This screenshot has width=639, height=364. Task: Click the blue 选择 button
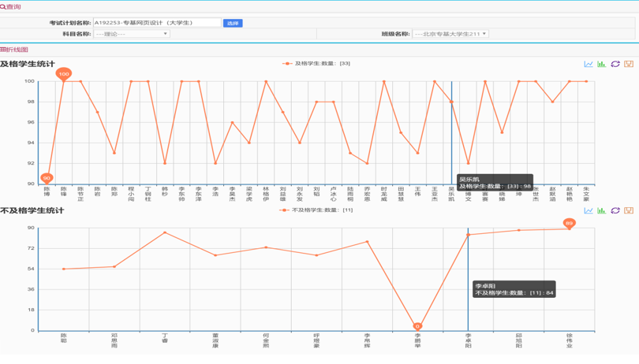coord(233,23)
